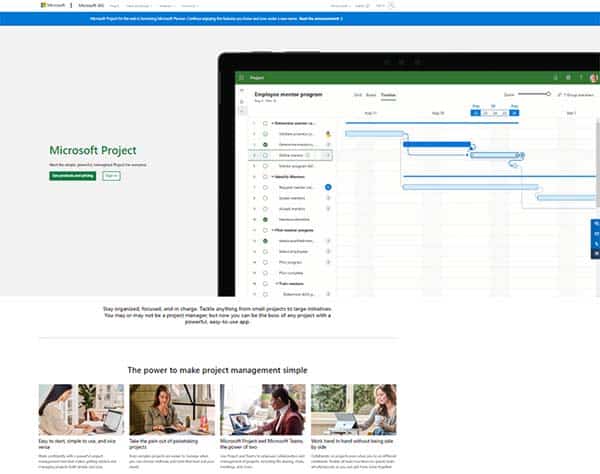The image size is (600, 474).
Task: Toggle the completion circle for Pilot complete
Action: point(265,273)
